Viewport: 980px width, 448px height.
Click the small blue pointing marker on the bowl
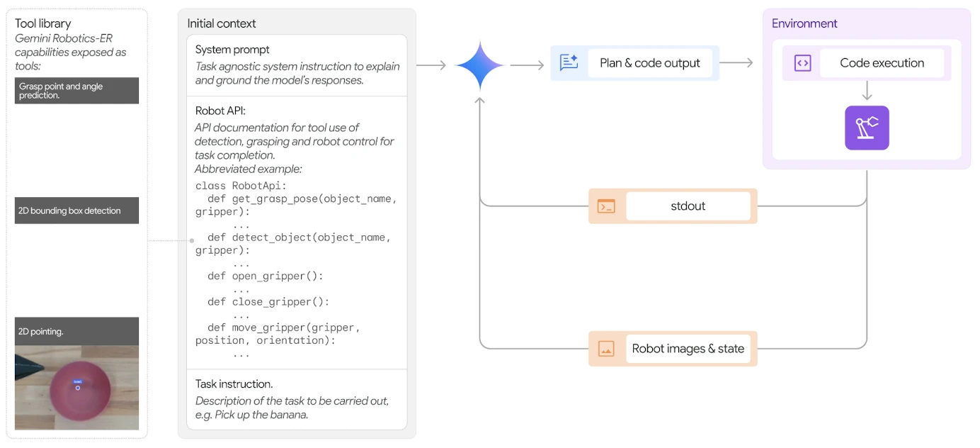pyautogui.click(x=78, y=387)
